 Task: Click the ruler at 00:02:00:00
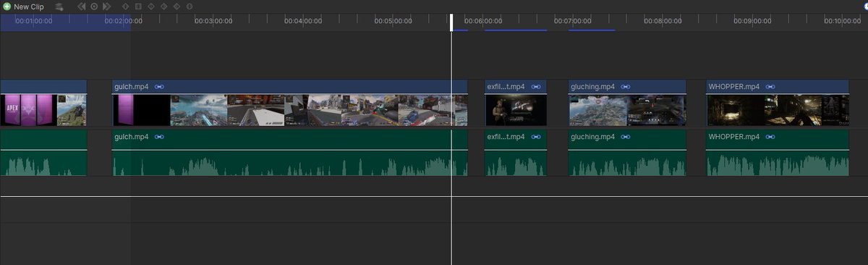(x=123, y=21)
